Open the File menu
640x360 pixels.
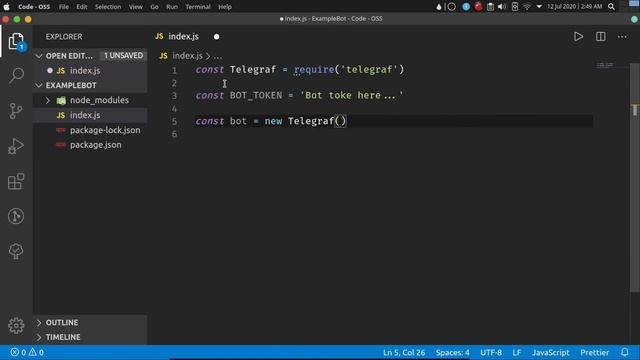pyautogui.click(x=64, y=7)
